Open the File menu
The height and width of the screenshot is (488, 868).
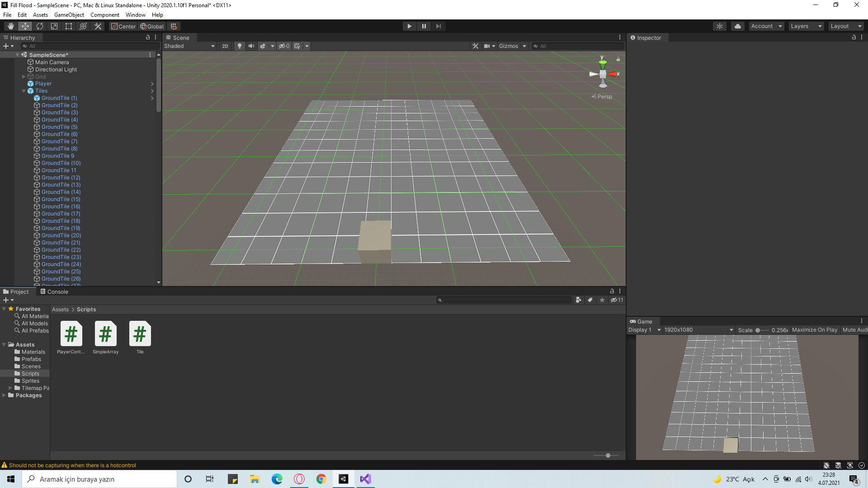point(7,15)
